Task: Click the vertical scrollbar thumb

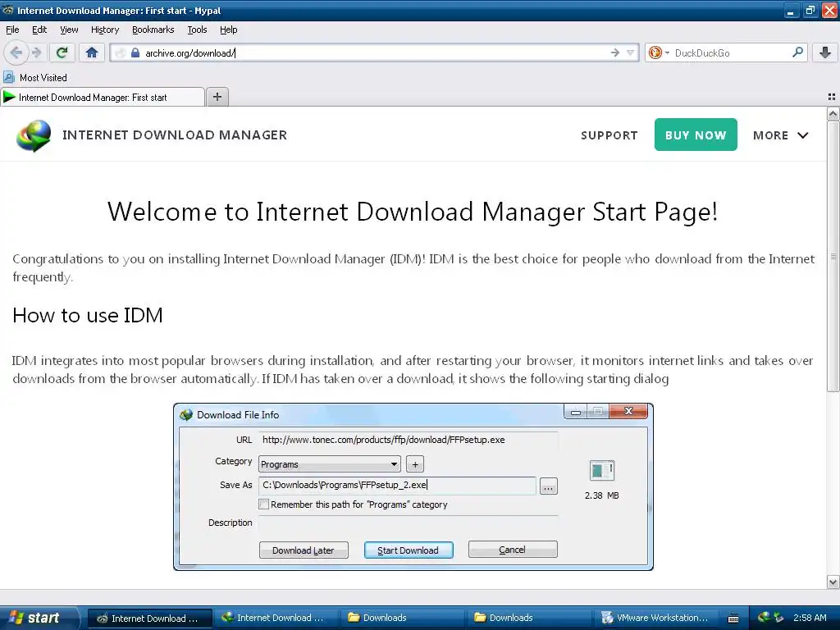Action: click(x=833, y=256)
